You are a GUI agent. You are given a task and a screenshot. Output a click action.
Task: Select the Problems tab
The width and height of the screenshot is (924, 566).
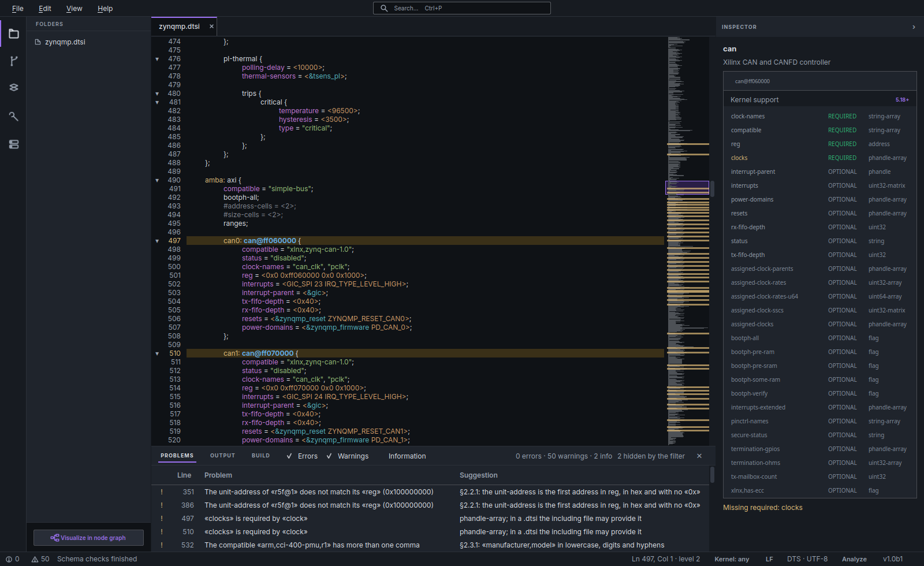[x=177, y=456]
